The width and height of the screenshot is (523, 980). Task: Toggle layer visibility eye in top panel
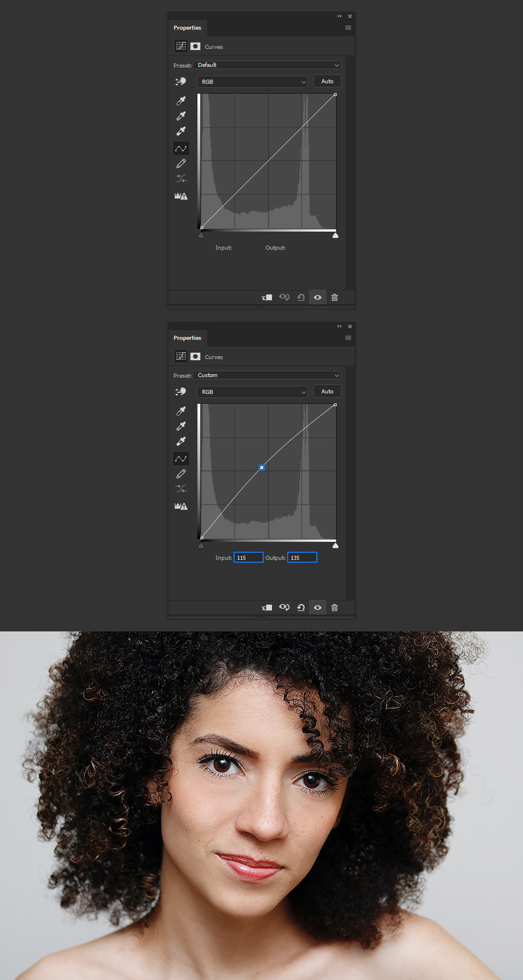(x=317, y=297)
